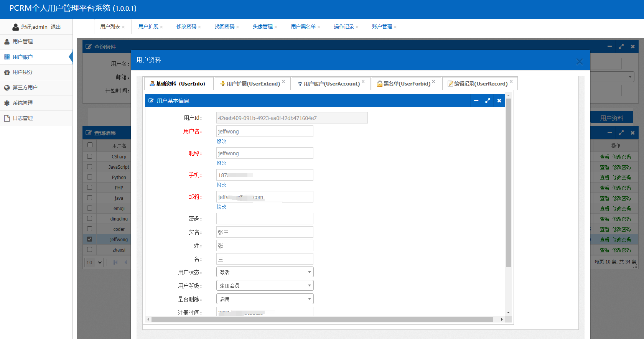644x339 pixels.
Task: Click the 密码 input field
Action: pos(265,219)
